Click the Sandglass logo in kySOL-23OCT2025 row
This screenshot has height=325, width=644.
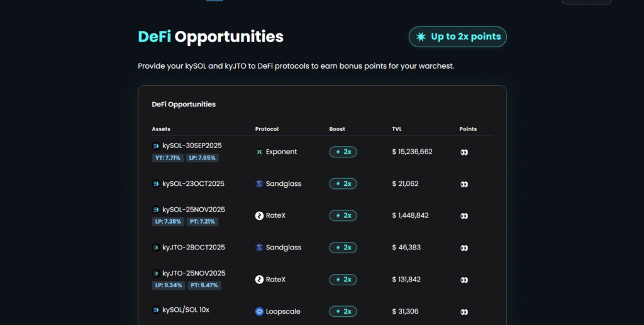[x=259, y=184]
